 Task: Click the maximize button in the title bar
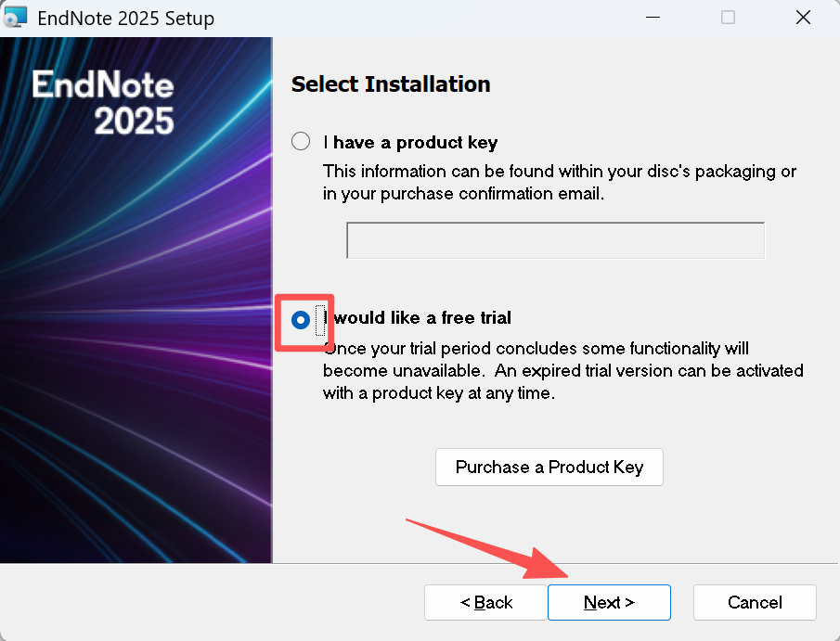click(x=728, y=18)
